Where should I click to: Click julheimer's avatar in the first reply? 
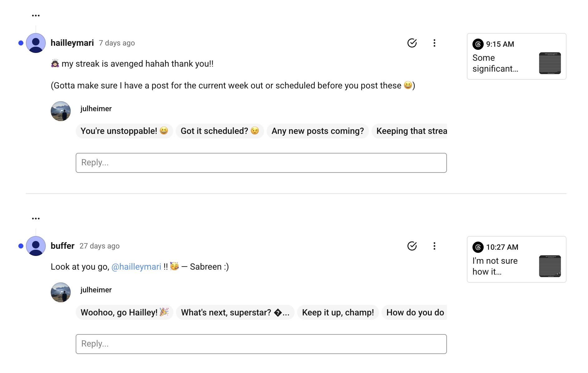tap(61, 111)
